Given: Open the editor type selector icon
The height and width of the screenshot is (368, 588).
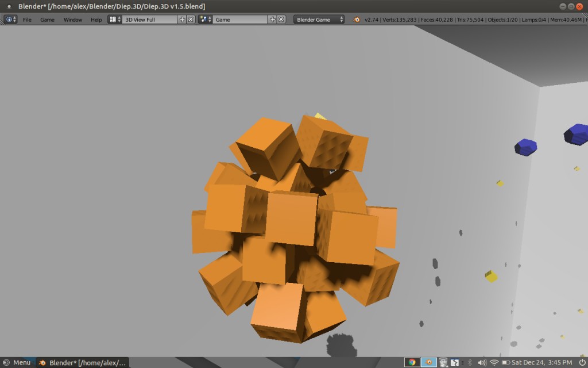Looking at the screenshot, I should (9, 19).
